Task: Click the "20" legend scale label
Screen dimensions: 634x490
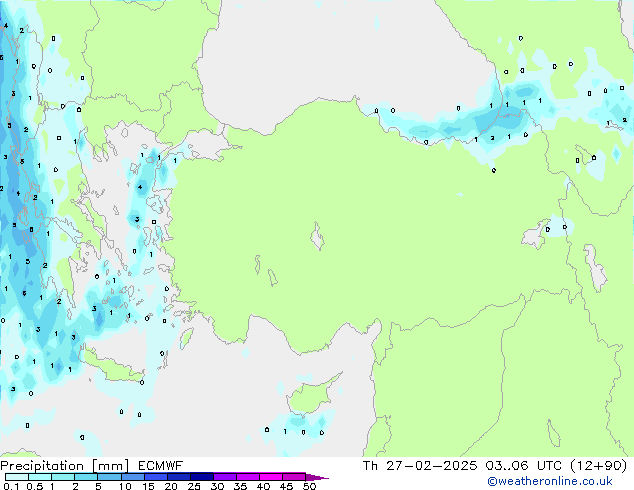Action: click(x=171, y=486)
